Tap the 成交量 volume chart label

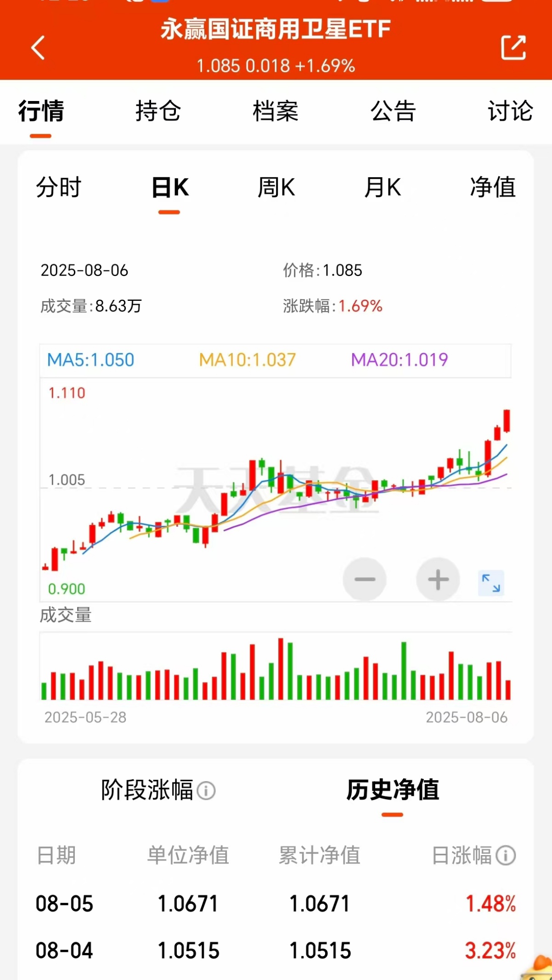66,615
